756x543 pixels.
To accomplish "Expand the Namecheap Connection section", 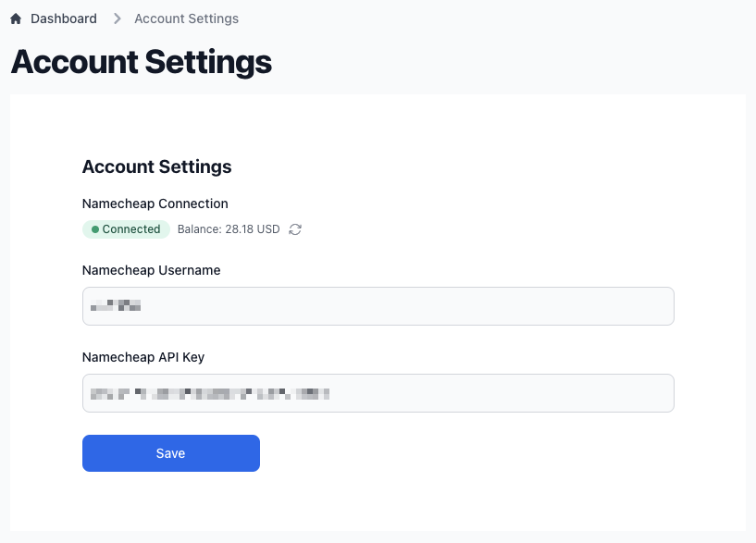I will pyautogui.click(x=155, y=204).
